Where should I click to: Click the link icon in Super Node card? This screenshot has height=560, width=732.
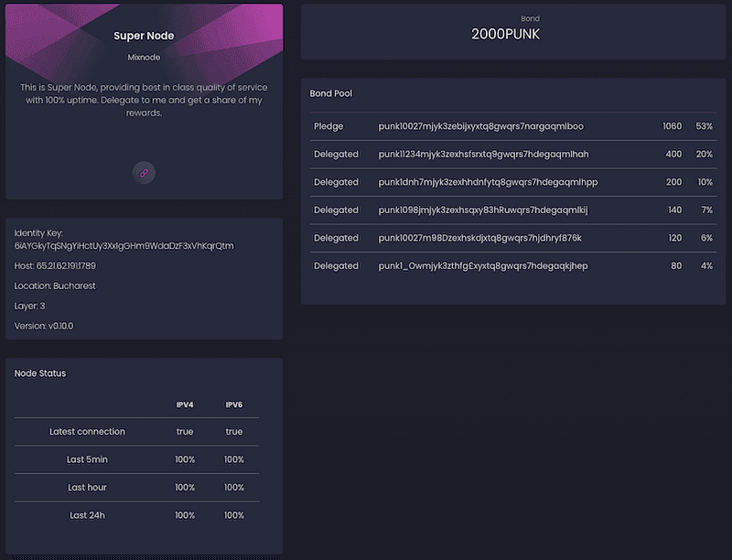tap(144, 172)
